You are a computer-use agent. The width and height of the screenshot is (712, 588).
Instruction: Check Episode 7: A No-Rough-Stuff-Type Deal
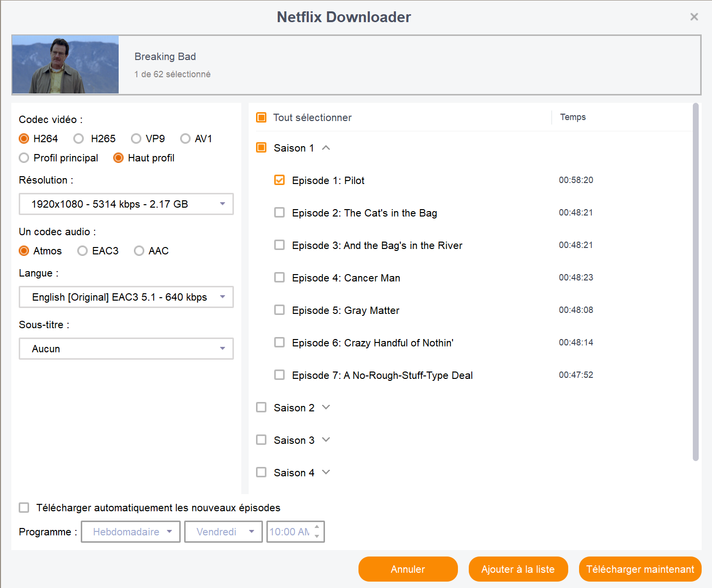click(x=279, y=375)
